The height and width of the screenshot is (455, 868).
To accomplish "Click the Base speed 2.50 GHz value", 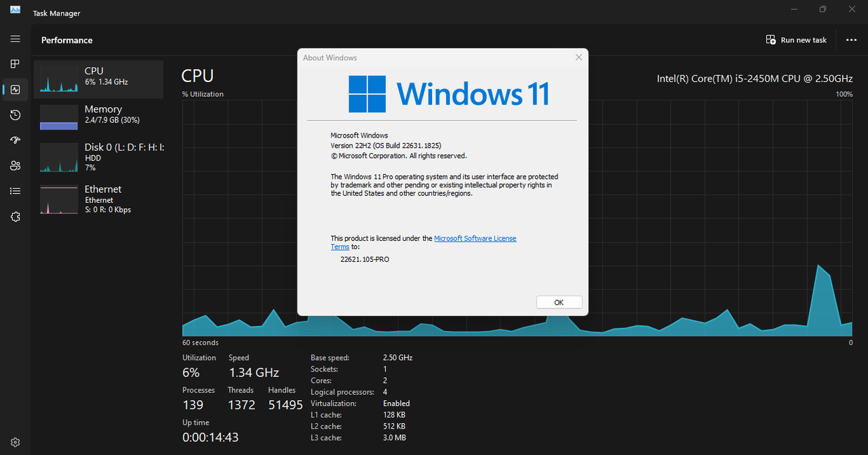I will tap(397, 357).
